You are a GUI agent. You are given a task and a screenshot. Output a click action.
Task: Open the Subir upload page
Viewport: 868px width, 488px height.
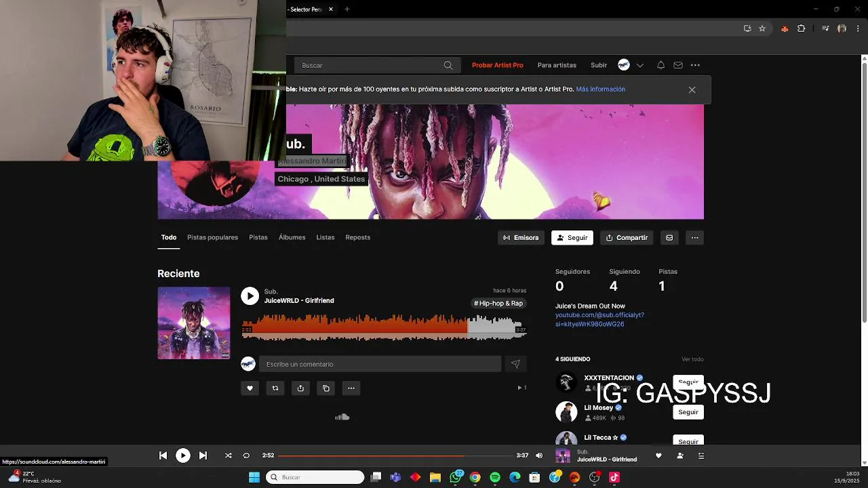coord(599,65)
